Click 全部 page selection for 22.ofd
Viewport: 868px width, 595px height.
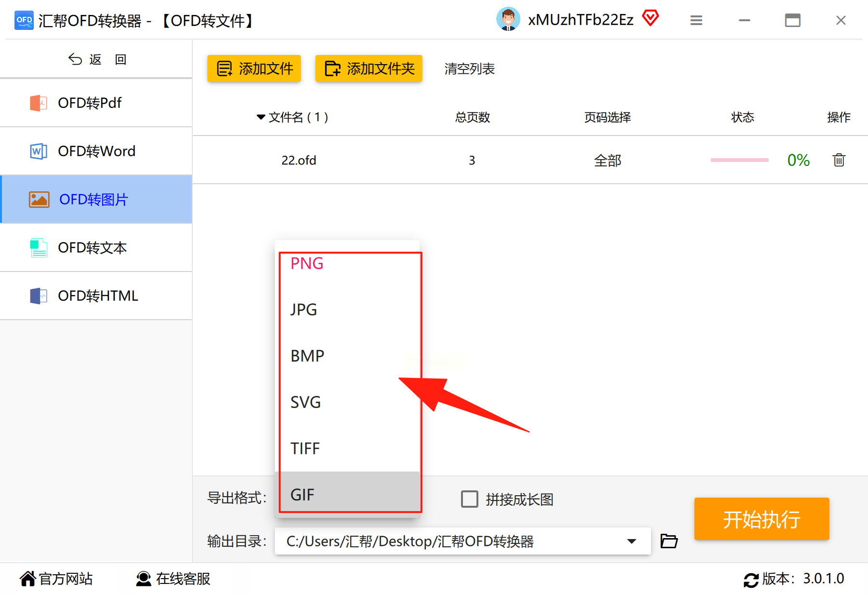(607, 161)
